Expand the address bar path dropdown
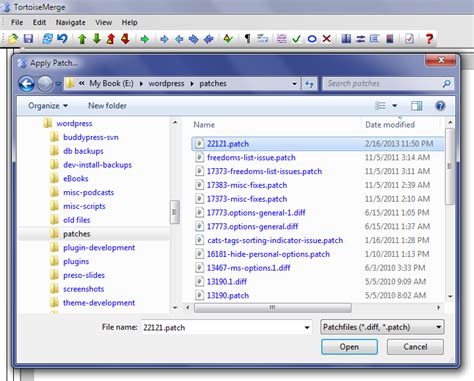 (x=294, y=84)
